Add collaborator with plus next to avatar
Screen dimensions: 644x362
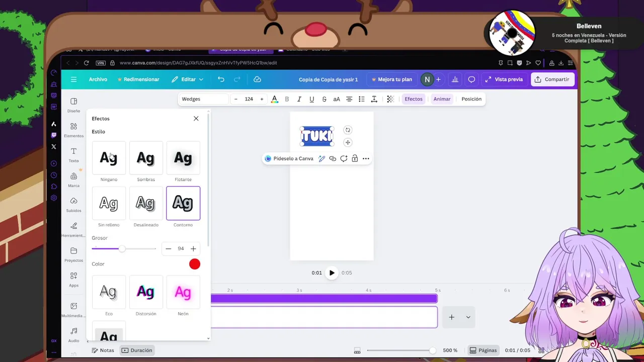438,79
